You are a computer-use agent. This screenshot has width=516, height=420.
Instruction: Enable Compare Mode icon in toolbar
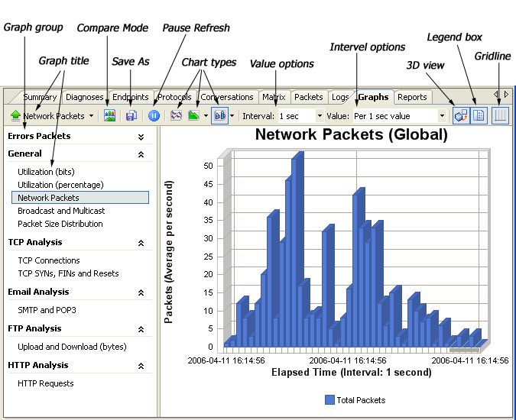point(109,115)
